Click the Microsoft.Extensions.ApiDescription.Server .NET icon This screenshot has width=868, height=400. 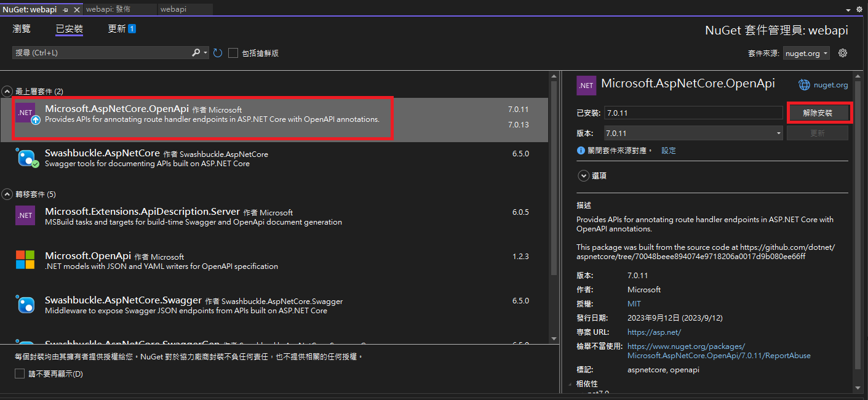tap(25, 215)
